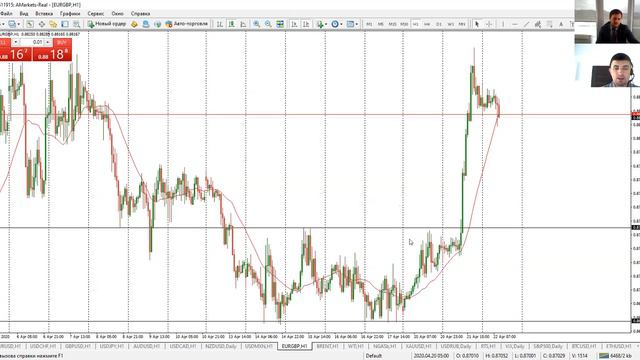Click the MetaEditor yellow diamond icon
640x360 pixels.
134,24
